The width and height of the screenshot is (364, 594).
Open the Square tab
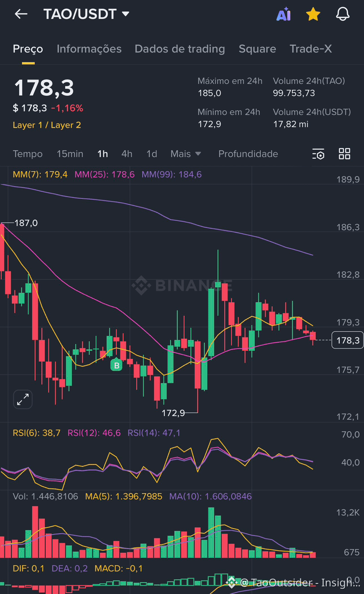(x=257, y=49)
